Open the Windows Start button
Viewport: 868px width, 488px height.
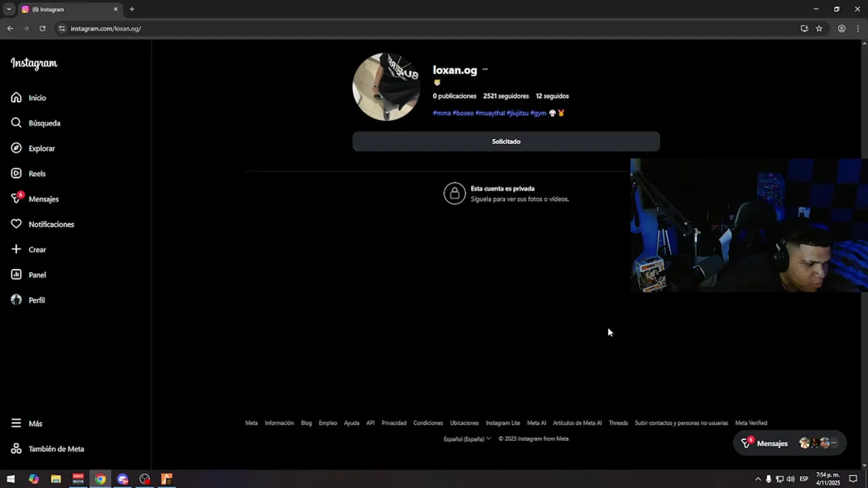click(x=11, y=479)
